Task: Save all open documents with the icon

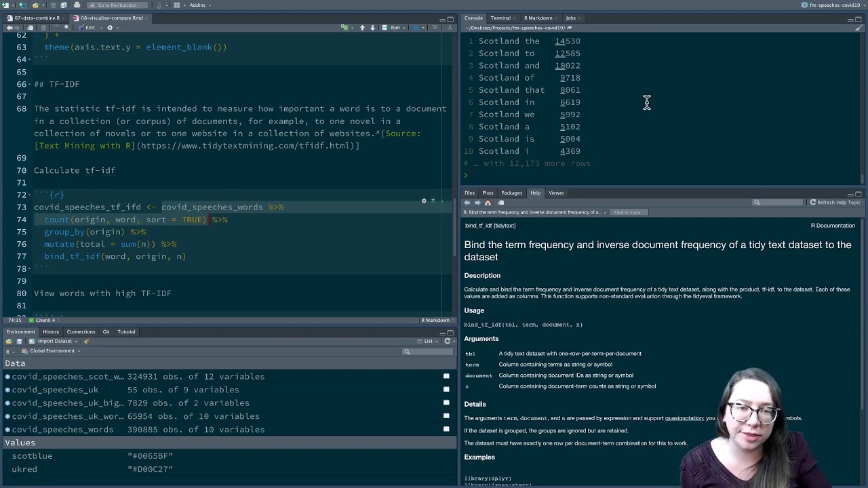Action: tap(64, 5)
